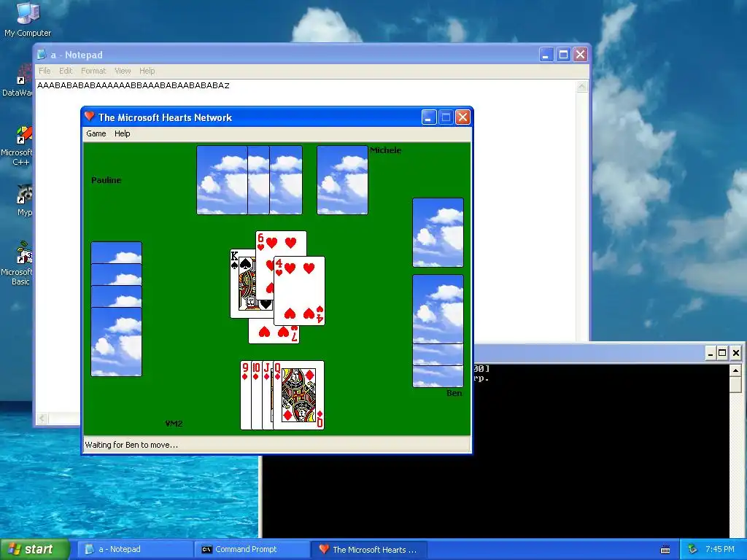Click Notepad horizontal scrollbar left arrow

(x=42, y=419)
